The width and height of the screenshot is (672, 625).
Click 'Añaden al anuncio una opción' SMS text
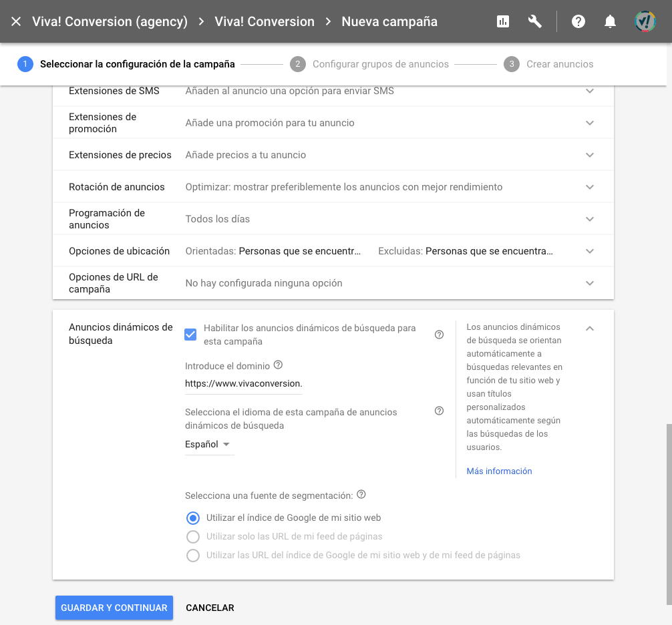(289, 91)
